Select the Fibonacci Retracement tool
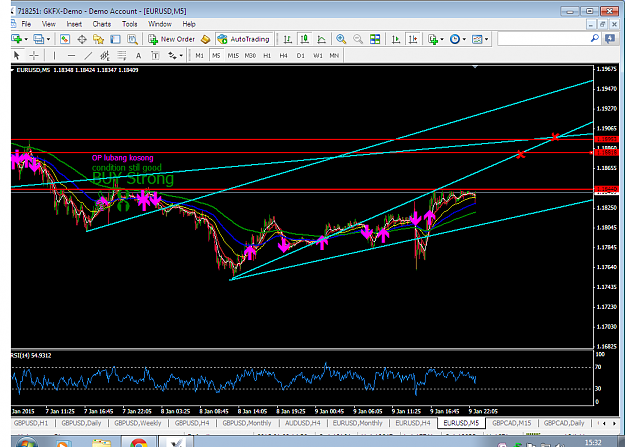The height and width of the screenshot is (447, 625). (x=122, y=55)
